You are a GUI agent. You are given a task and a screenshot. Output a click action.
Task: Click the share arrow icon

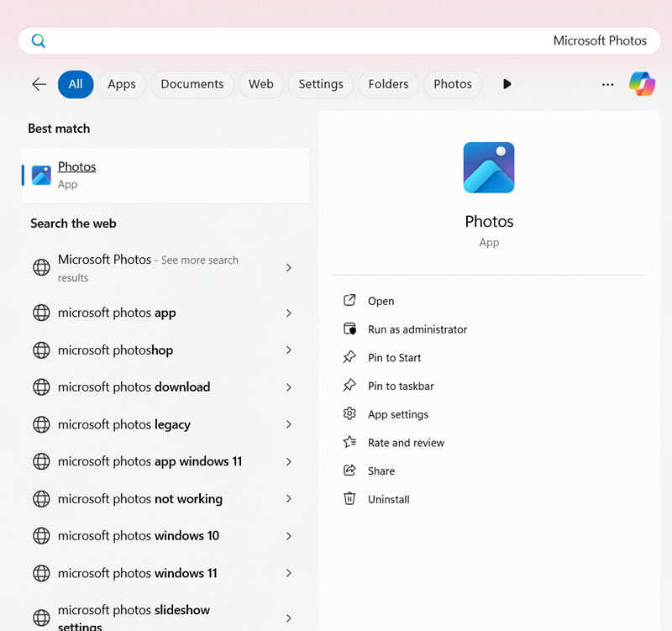pyautogui.click(x=349, y=471)
